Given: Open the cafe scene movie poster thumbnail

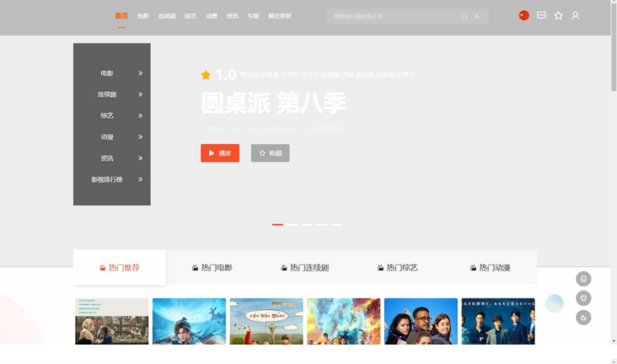Looking at the screenshot, I should (x=112, y=321).
